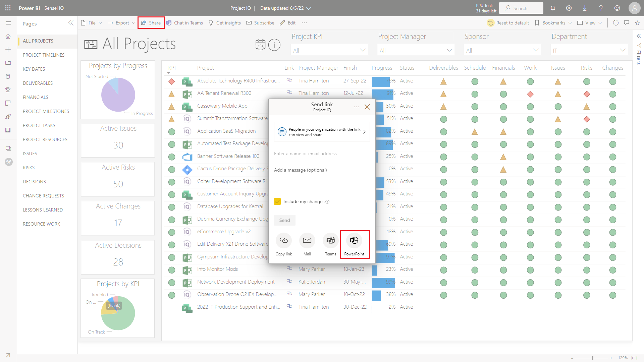This screenshot has width=644, height=362.
Task: Open the Browse folder icon in navigation
Action: point(8,63)
